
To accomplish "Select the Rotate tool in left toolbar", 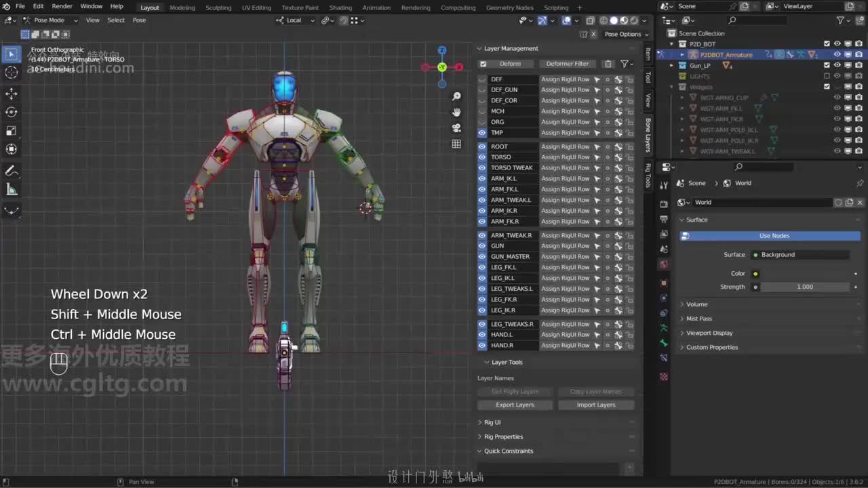I will 12,112.
